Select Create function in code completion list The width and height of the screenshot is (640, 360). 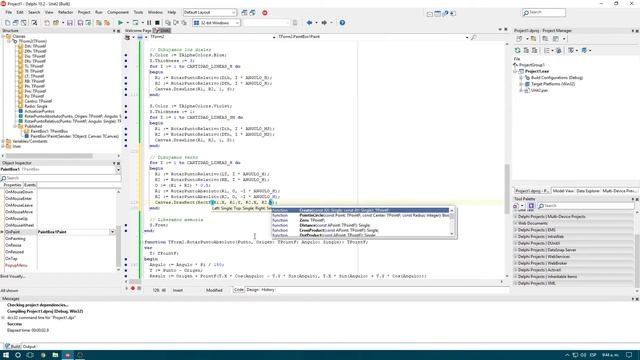pos(360,210)
